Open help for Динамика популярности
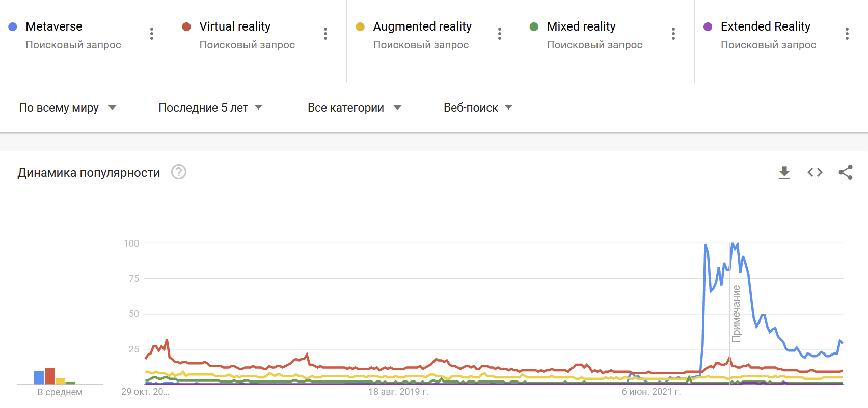Image resolution: width=868 pixels, height=408 pixels. (x=179, y=172)
